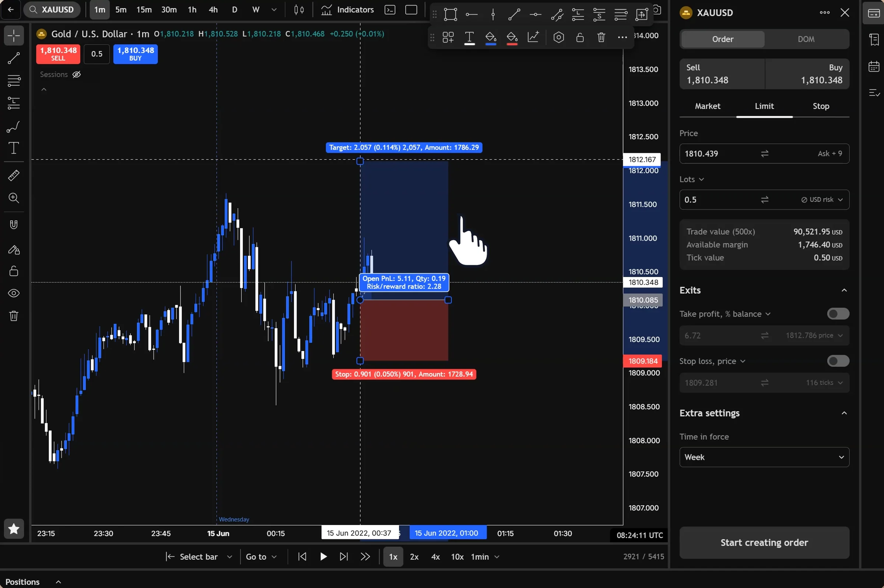Open drawing settings hexagon icon
The width and height of the screenshot is (884, 588).
click(559, 38)
